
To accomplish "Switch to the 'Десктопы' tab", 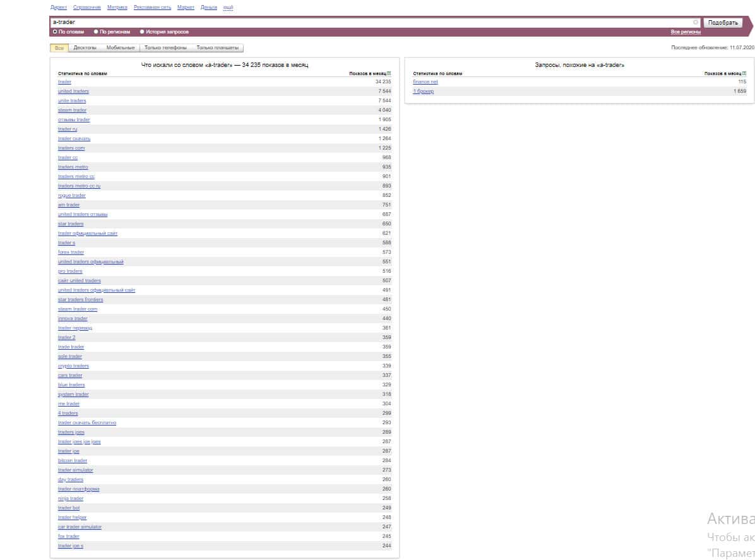I will tap(85, 48).
